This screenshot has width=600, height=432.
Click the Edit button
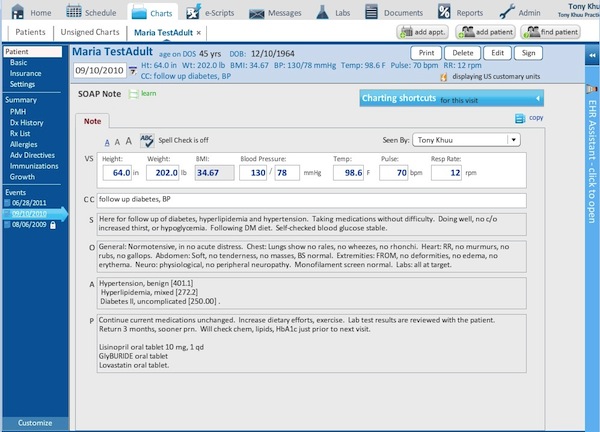point(497,53)
